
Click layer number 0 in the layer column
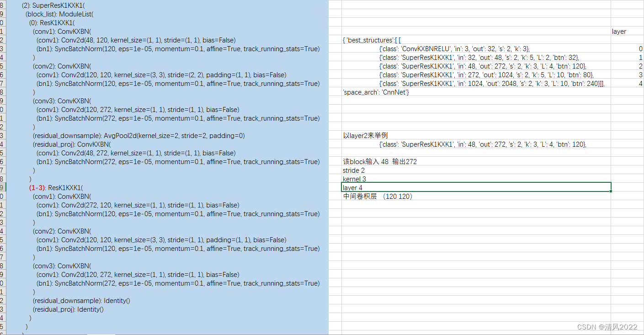pyautogui.click(x=641, y=49)
